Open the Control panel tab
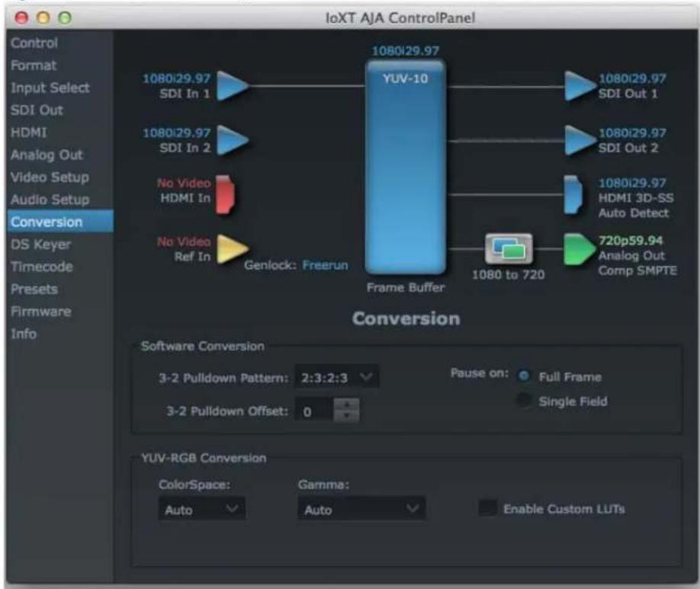Viewport: 700px width, 589px height. pos(34,43)
